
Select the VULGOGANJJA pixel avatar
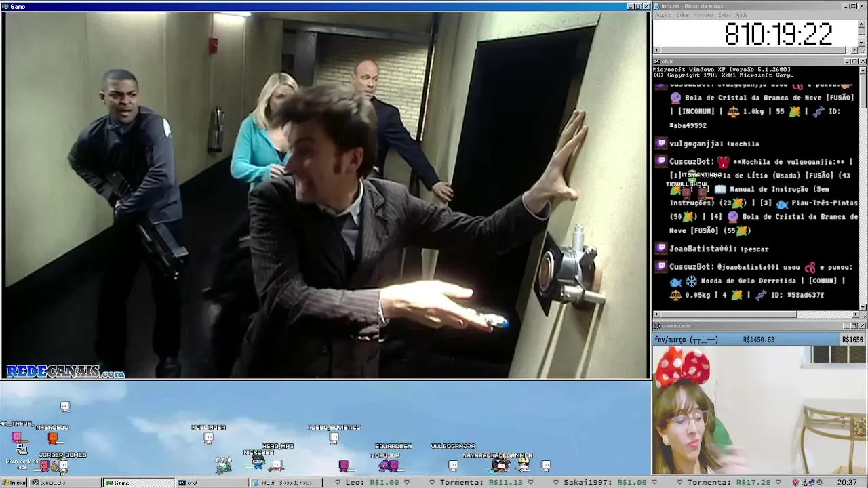(x=453, y=465)
